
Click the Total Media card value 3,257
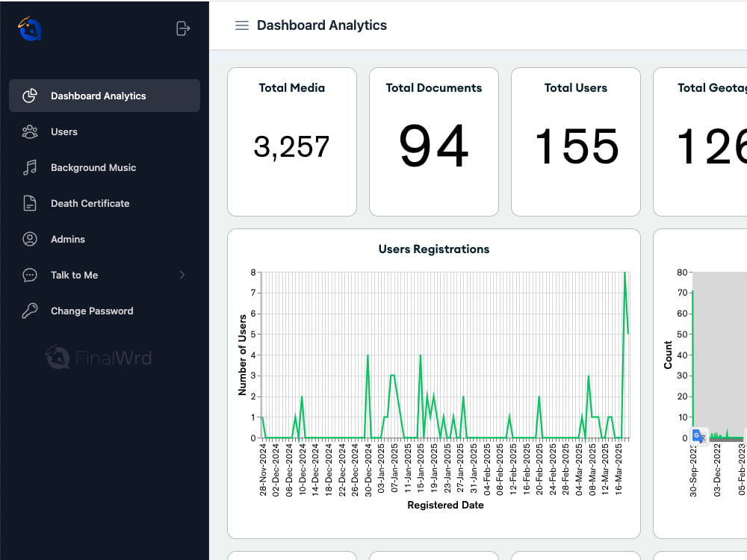[291, 146]
